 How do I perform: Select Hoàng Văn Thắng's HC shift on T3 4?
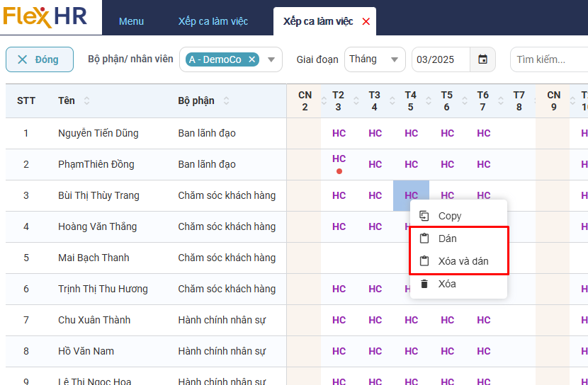pos(375,226)
